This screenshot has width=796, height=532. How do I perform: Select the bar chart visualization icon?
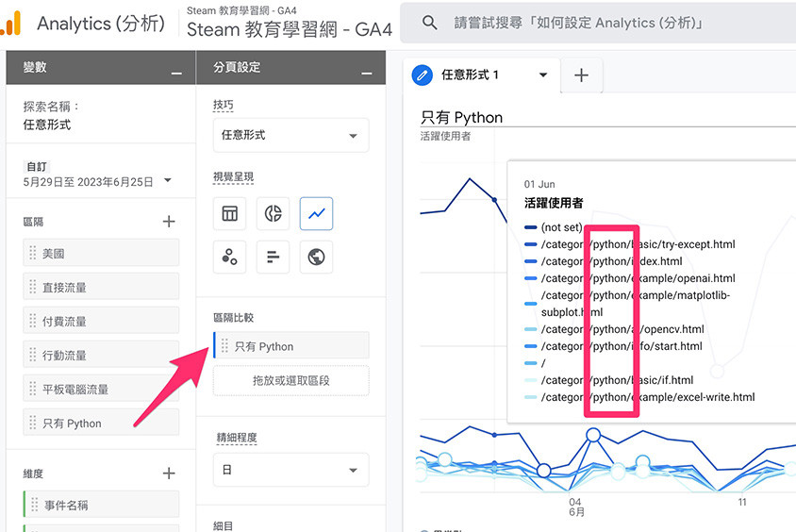tap(274, 257)
